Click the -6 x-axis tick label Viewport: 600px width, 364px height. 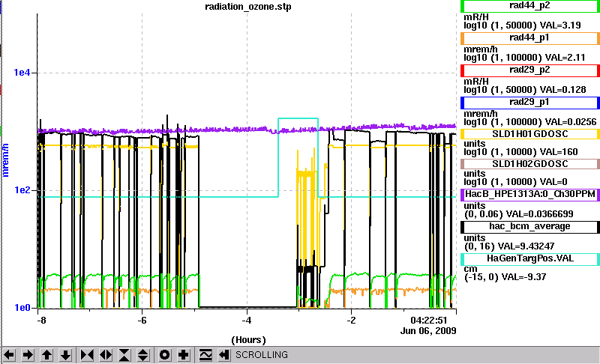point(142,320)
